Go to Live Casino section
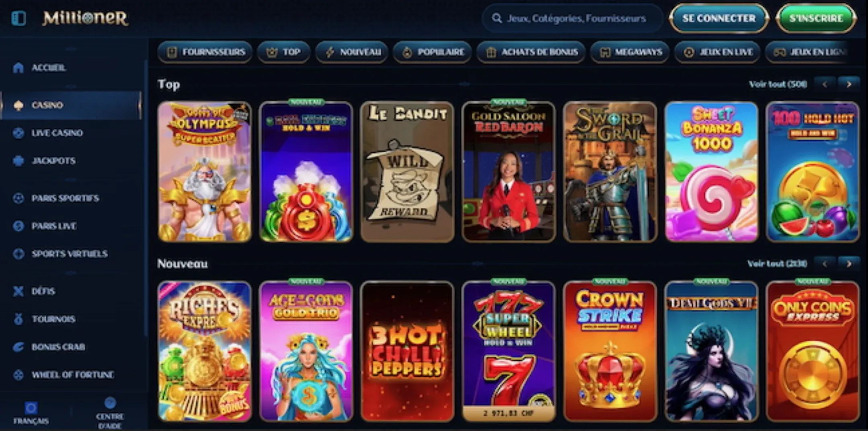This screenshot has width=868, height=431. click(x=48, y=133)
